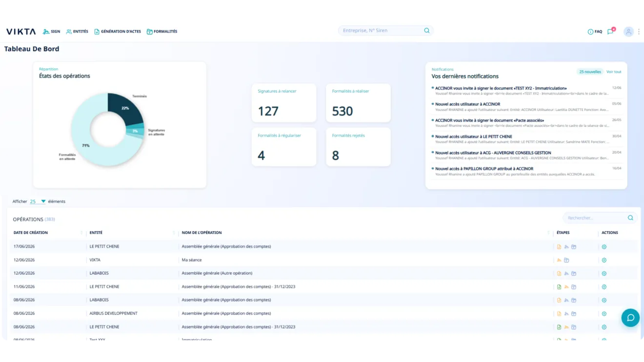Open the FAQ link
Image resolution: width=644 pixels, height=362 pixels.
pos(595,32)
